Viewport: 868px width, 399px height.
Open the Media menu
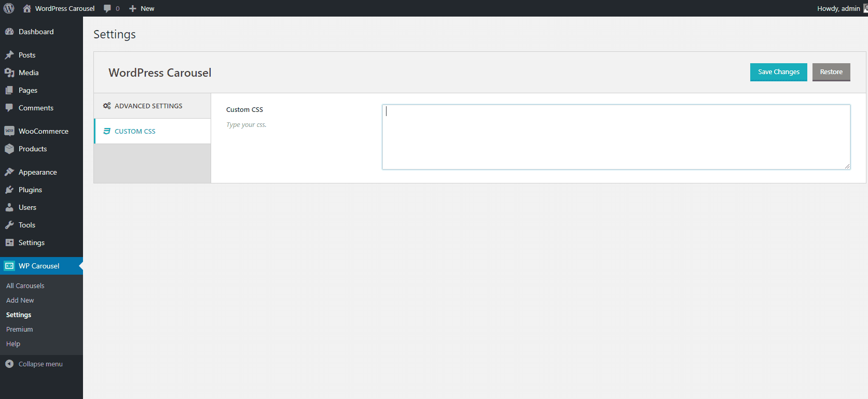click(42, 73)
